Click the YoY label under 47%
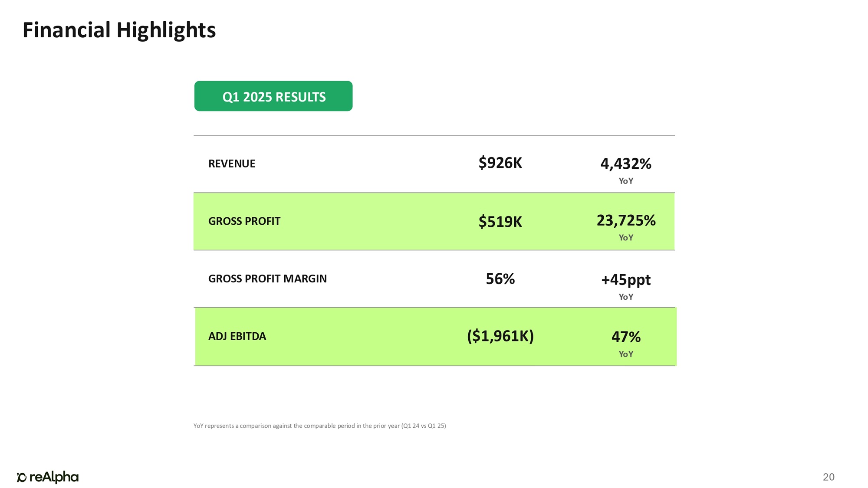868x488 pixels. 625,354
